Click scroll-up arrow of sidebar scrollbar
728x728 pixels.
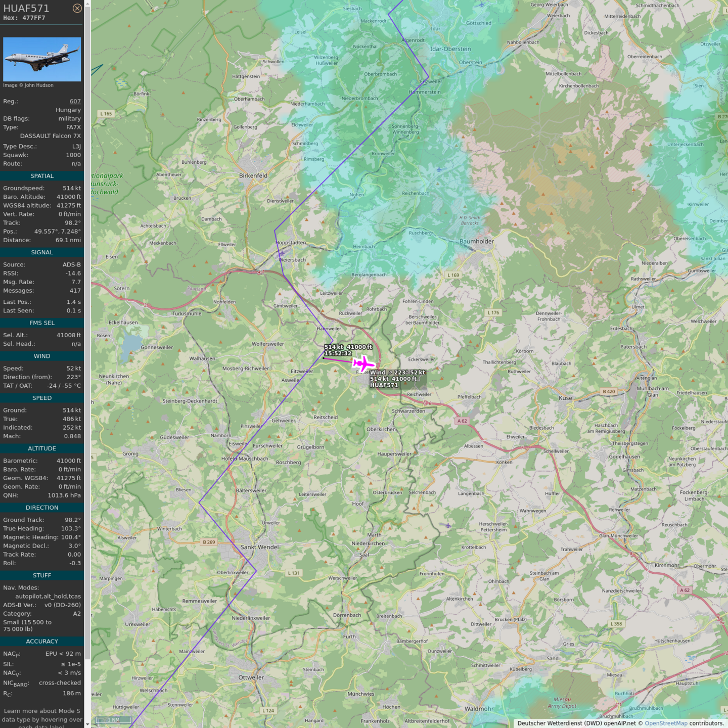pyautogui.click(x=87, y=4)
